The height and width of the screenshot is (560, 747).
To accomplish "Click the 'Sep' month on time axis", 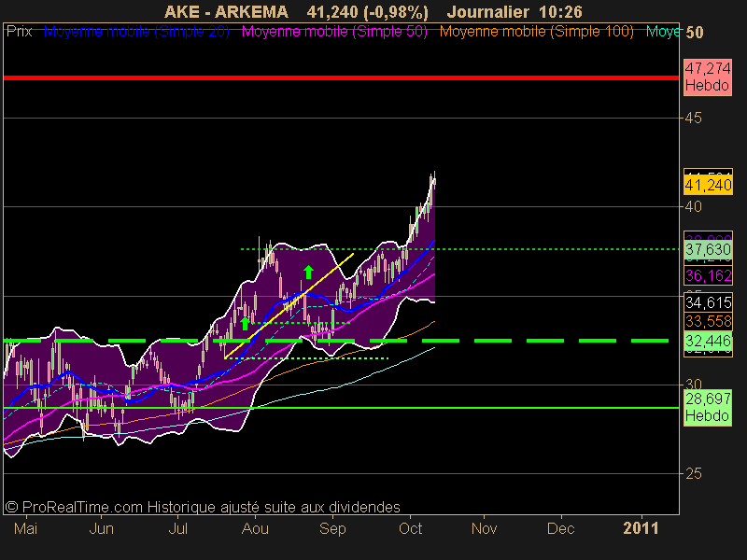I will (x=332, y=528).
